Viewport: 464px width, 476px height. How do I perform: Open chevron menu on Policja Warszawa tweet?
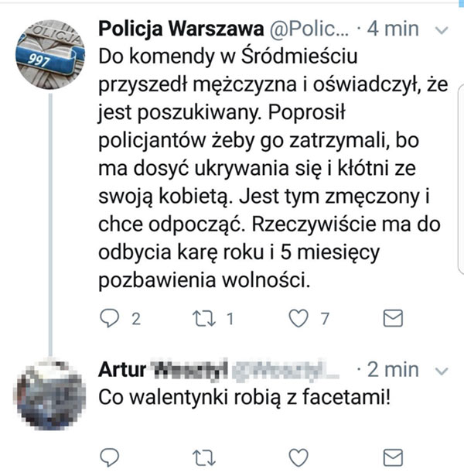442,32
